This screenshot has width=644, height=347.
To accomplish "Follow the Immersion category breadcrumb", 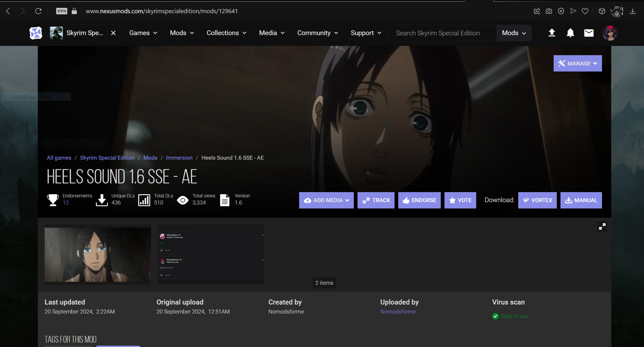I will coord(179,158).
